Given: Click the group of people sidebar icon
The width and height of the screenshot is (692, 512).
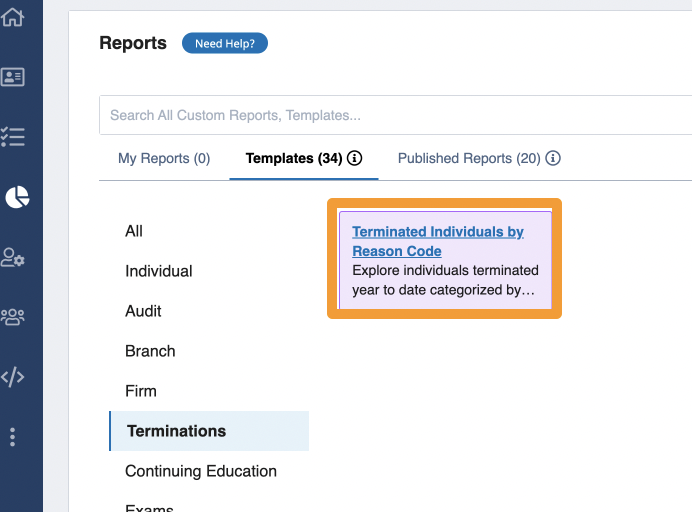Looking at the screenshot, I should point(12,316).
